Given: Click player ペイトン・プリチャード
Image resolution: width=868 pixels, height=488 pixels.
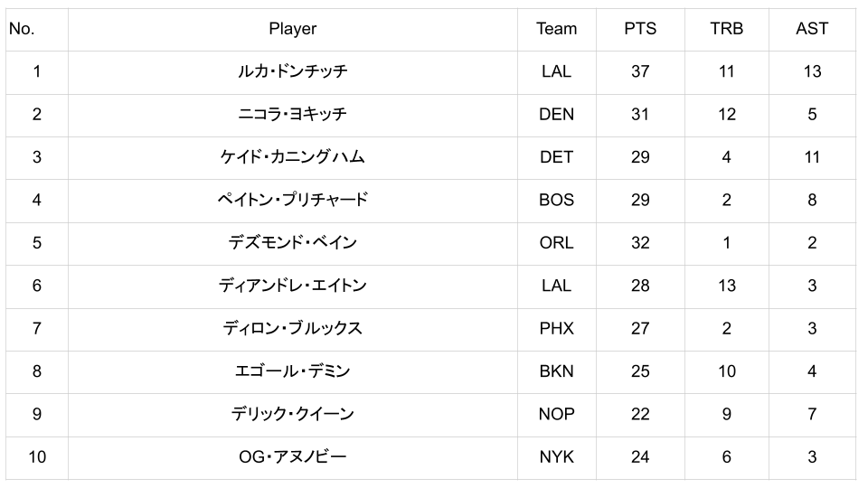Looking at the screenshot, I should (292, 200).
